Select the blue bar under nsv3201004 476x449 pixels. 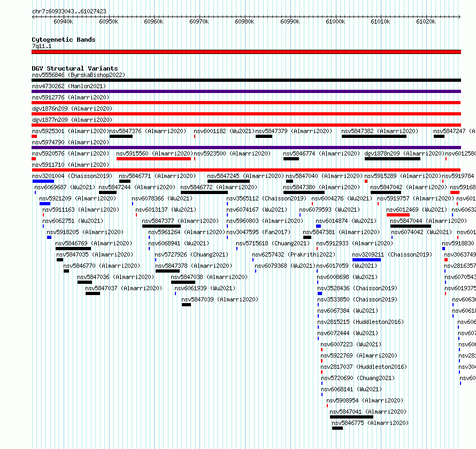pyautogui.click(x=43, y=181)
